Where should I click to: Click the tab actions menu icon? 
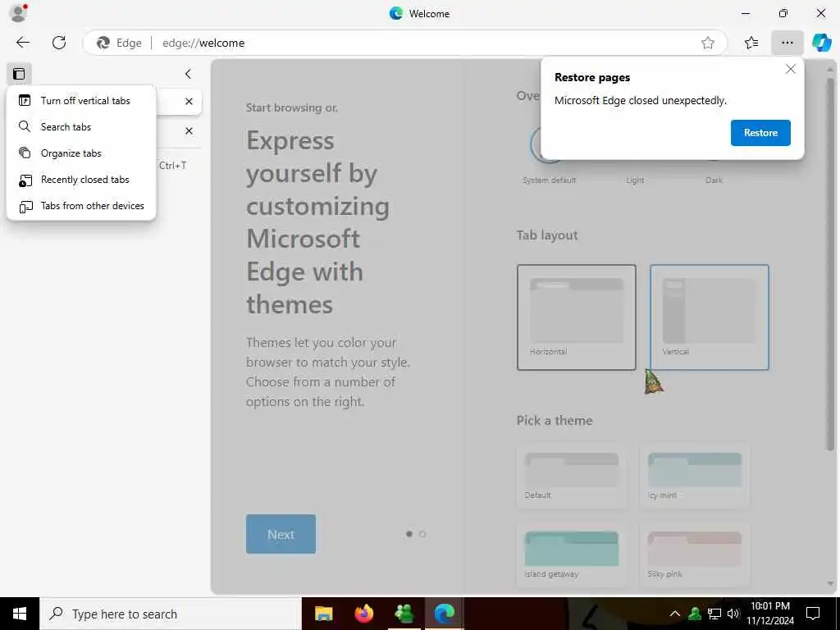pos(20,73)
